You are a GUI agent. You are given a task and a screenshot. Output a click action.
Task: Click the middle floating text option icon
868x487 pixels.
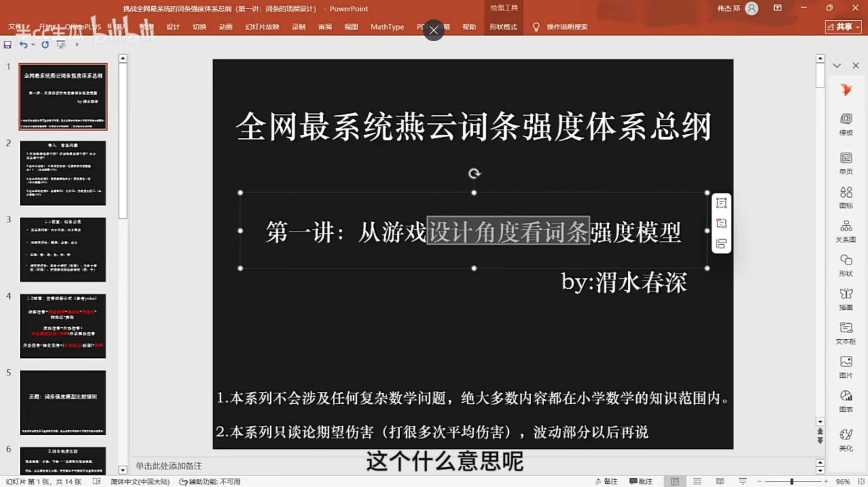[x=721, y=223]
